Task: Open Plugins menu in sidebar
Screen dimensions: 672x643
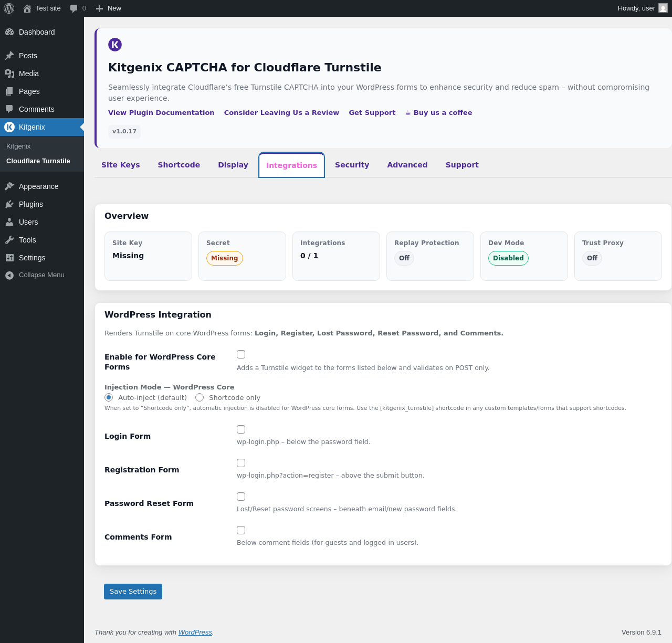Action: (x=30, y=204)
